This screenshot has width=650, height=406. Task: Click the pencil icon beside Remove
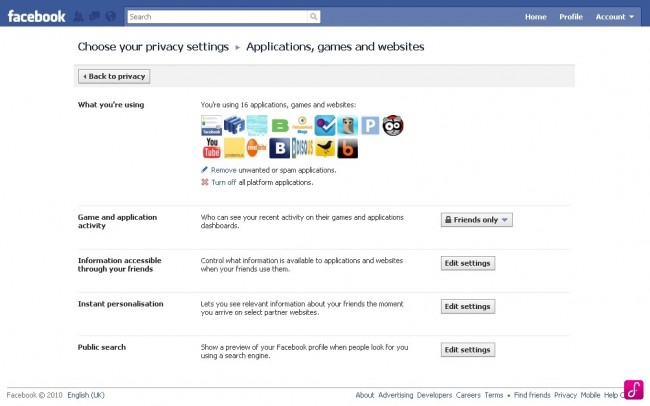pyautogui.click(x=204, y=170)
